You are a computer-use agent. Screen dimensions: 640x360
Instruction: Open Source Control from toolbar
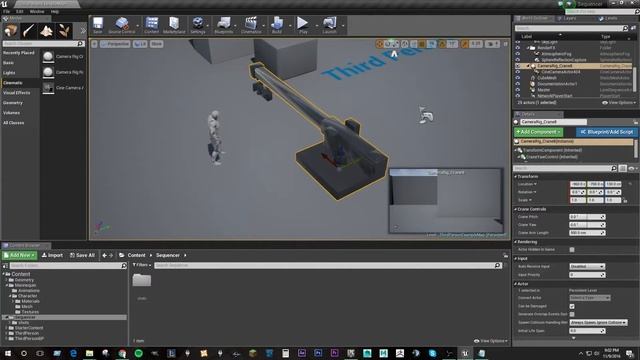tap(122, 25)
